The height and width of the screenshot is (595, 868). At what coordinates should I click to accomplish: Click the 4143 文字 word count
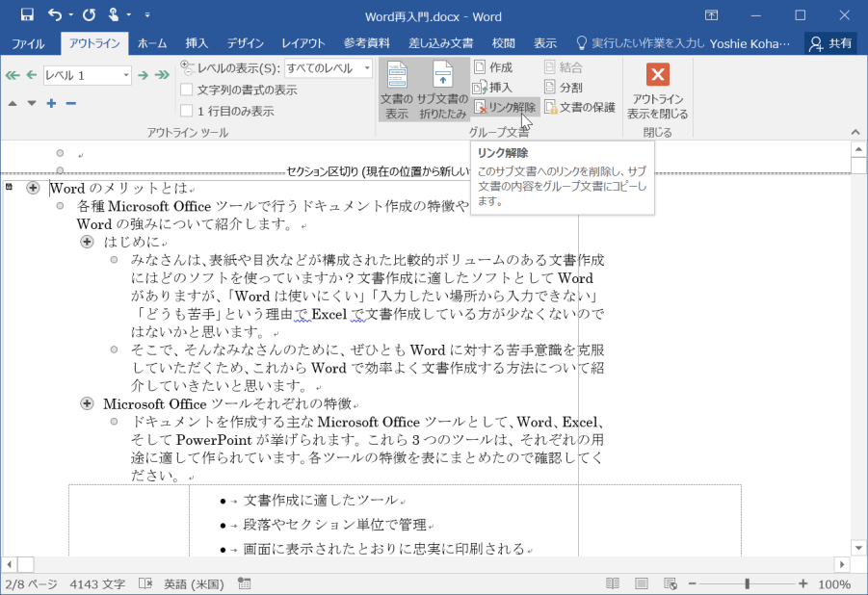coord(97,584)
